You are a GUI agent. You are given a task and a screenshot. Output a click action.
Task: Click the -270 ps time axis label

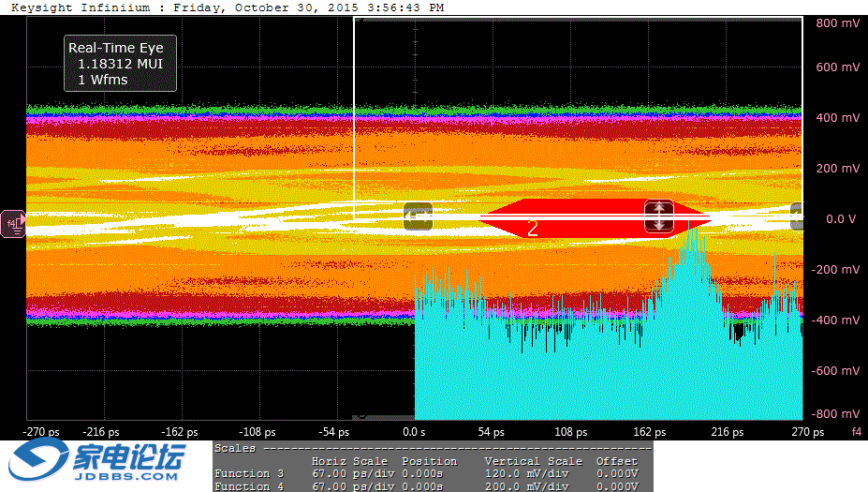(x=41, y=432)
